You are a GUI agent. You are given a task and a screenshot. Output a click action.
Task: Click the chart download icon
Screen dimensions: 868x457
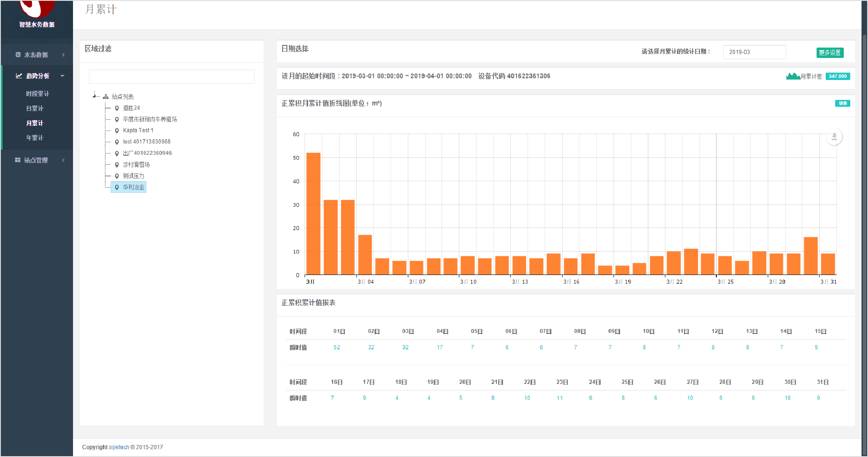[834, 137]
